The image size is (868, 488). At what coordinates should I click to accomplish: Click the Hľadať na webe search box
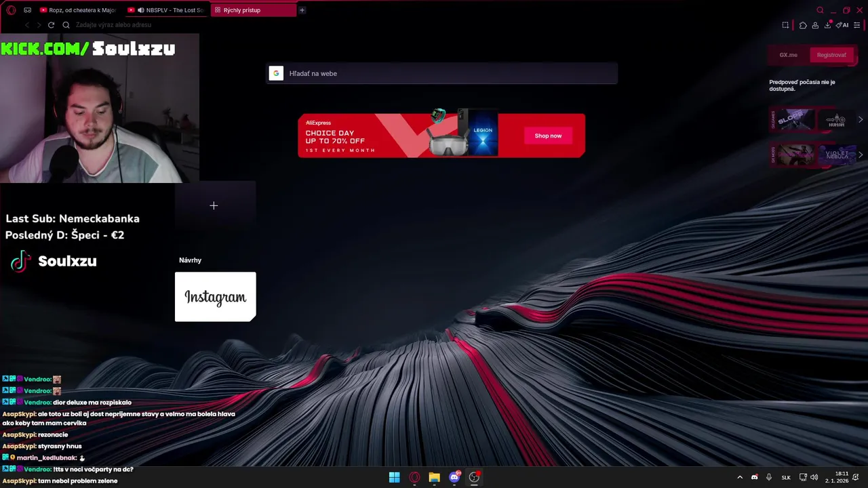[441, 73]
